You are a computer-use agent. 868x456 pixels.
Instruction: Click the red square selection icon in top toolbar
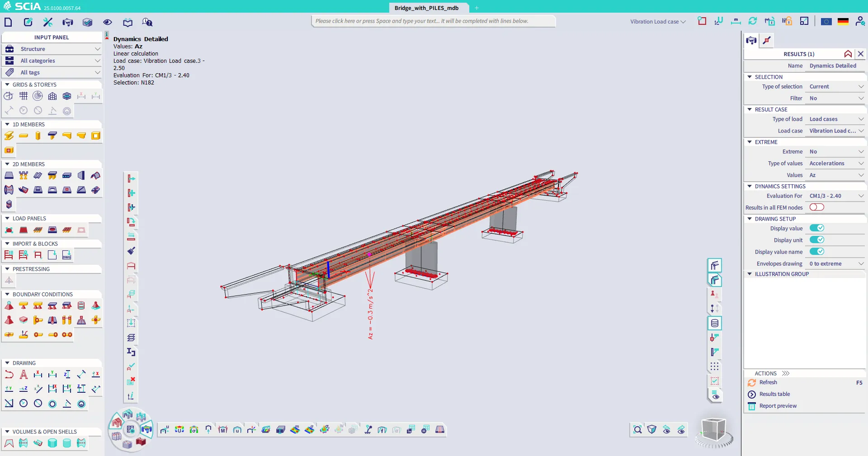[702, 21]
